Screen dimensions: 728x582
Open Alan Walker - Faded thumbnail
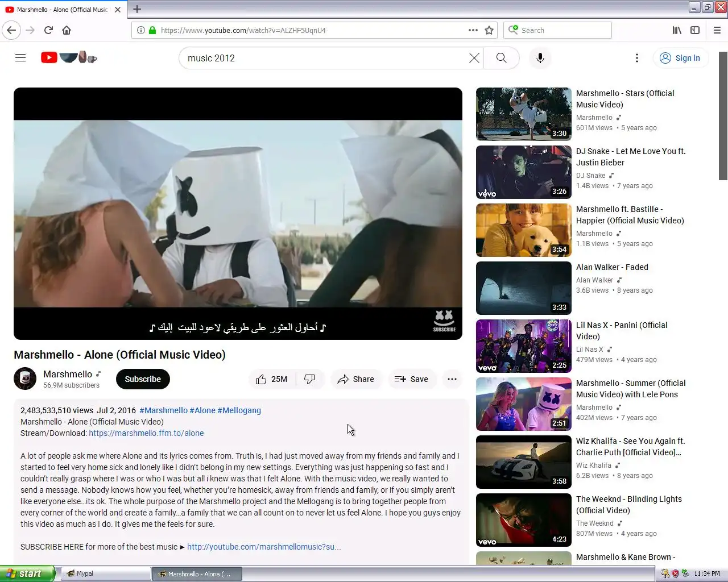coord(524,288)
